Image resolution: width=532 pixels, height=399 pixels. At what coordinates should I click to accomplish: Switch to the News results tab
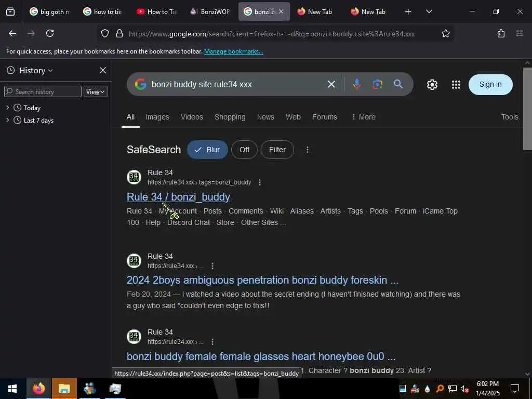[265, 117]
